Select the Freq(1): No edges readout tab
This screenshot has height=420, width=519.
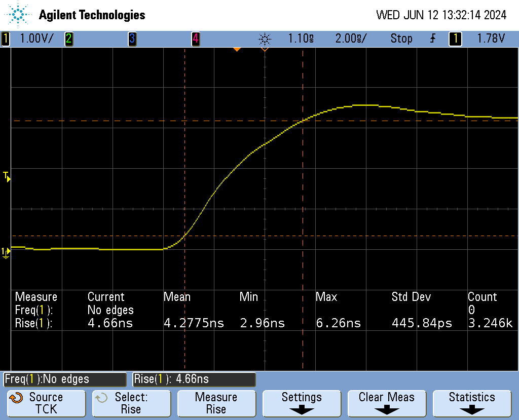[x=65, y=379]
